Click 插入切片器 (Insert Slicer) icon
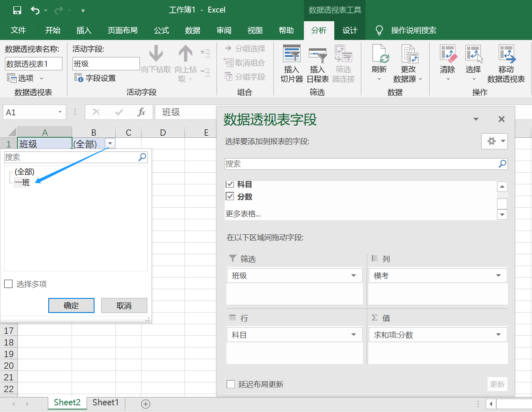 (291, 54)
